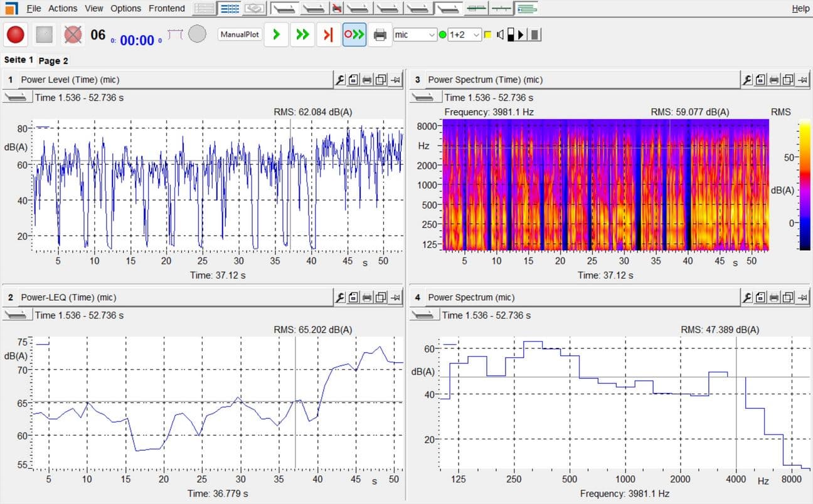
Task: Click the copy page icon of Power Level panel
Action: [x=353, y=80]
